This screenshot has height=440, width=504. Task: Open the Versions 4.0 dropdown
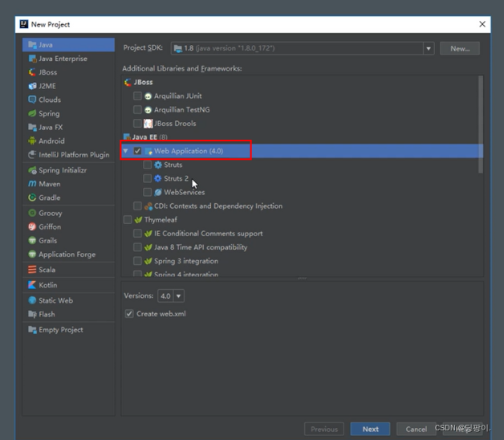pyautogui.click(x=178, y=296)
